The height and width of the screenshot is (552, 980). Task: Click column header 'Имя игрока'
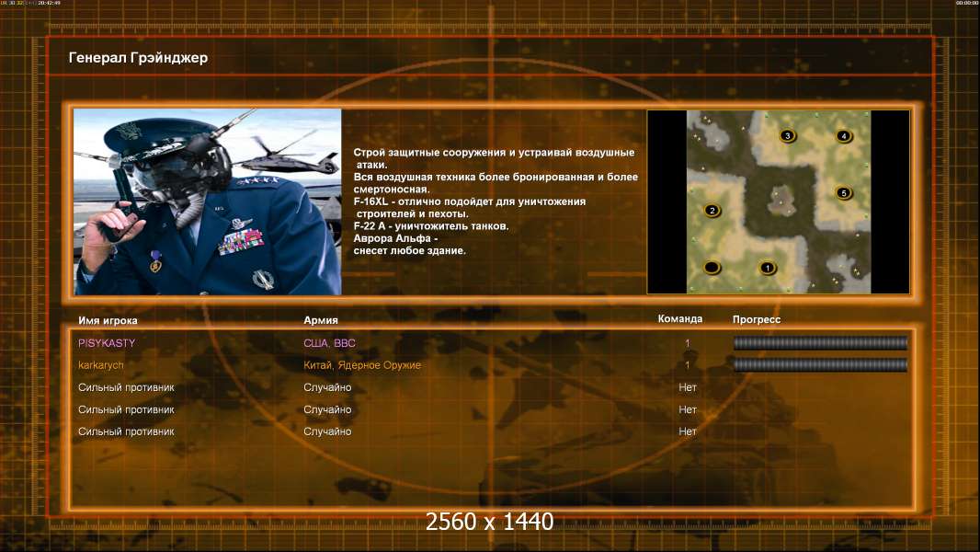[x=108, y=321]
